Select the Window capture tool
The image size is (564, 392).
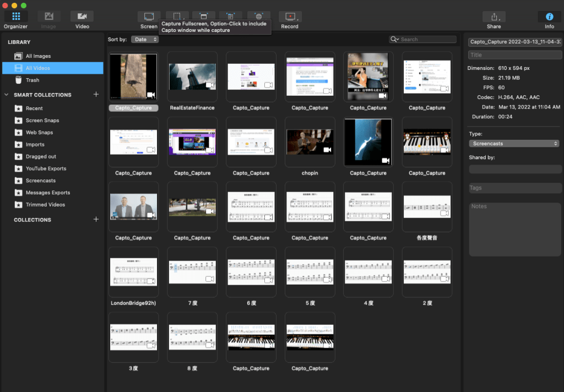tap(204, 17)
